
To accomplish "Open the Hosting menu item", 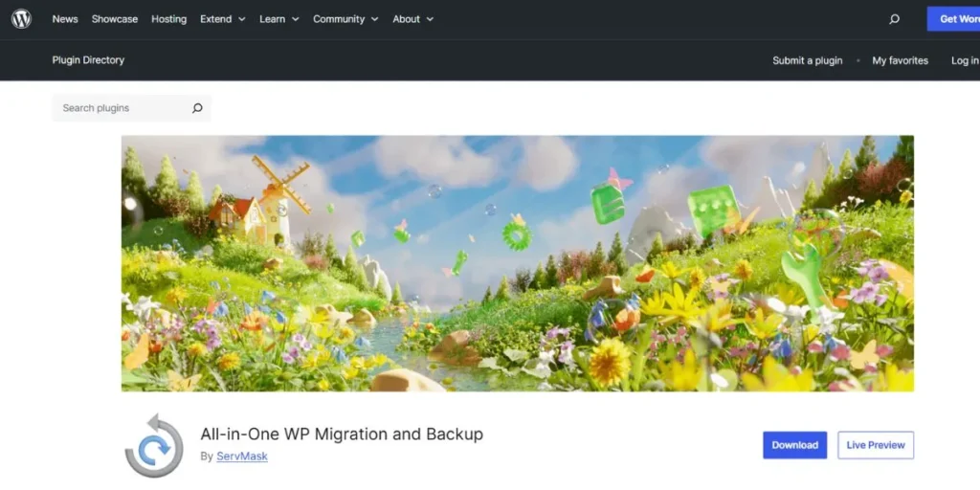I will pyautogui.click(x=168, y=19).
